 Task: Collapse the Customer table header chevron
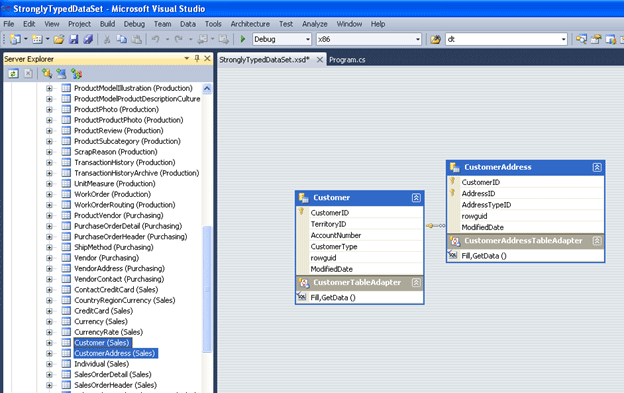[416, 198]
